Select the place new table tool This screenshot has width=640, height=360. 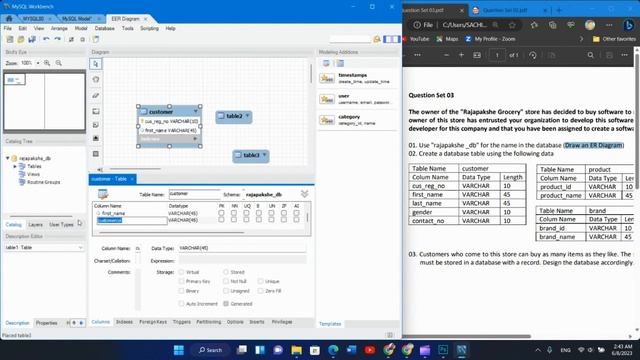[x=96, y=154]
